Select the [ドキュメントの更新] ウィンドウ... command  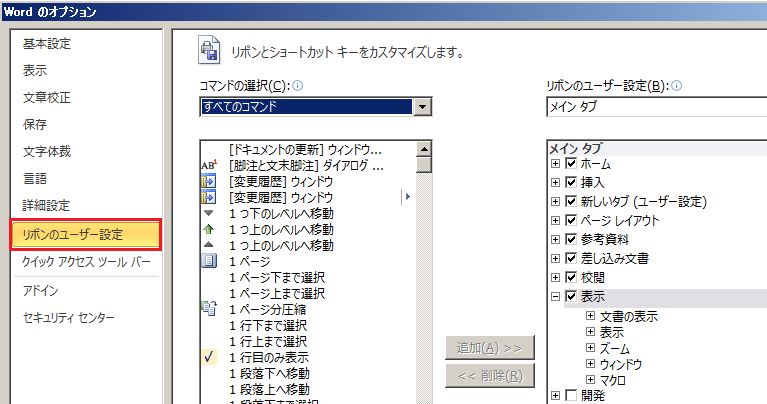click(305, 149)
